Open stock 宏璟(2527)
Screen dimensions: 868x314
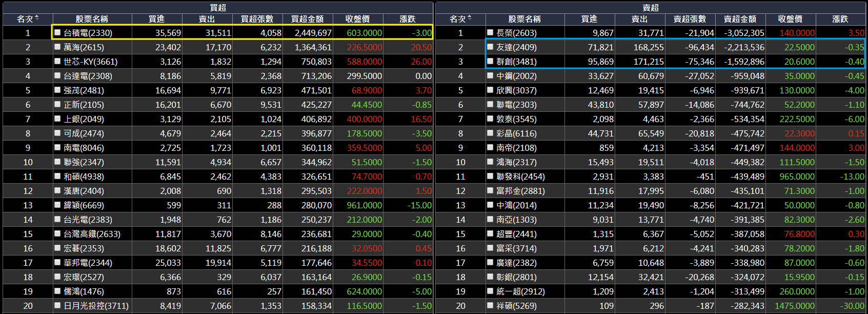[x=84, y=277]
